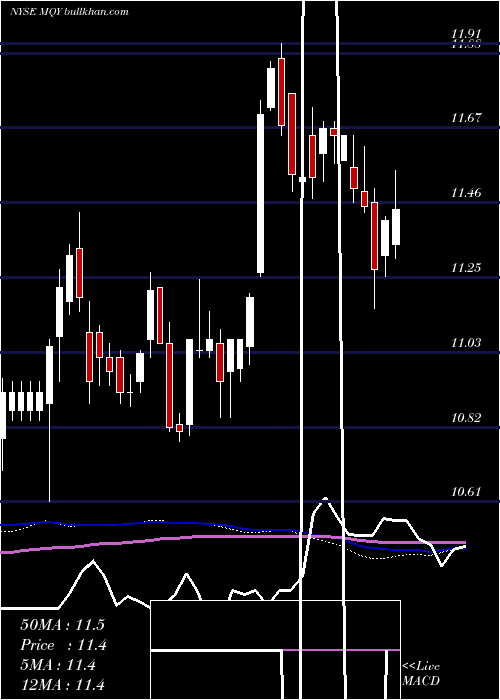Click the <<Live MACD label
This screenshot has width=500, height=700.
coord(421,674)
